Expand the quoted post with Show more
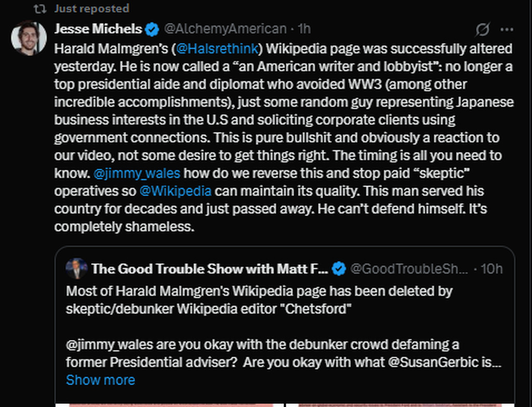 tap(100, 380)
